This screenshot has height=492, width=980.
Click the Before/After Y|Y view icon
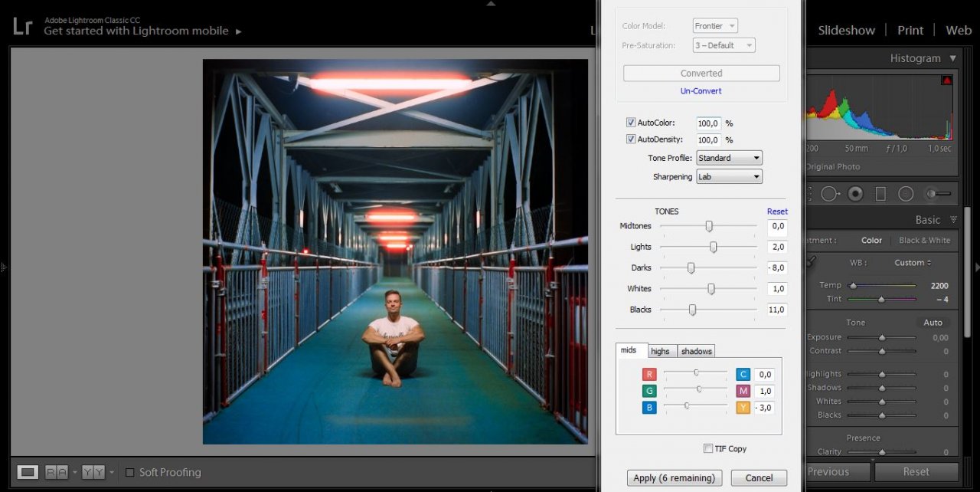tap(93, 472)
